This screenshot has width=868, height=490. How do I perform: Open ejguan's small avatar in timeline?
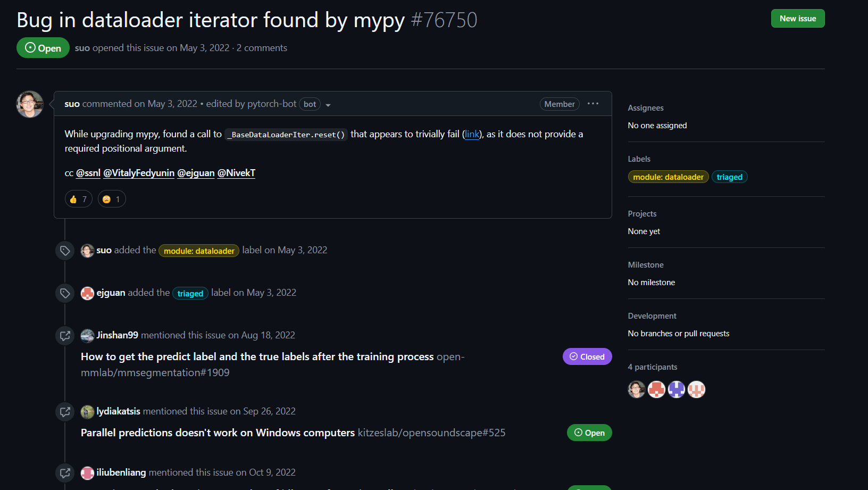pyautogui.click(x=87, y=293)
